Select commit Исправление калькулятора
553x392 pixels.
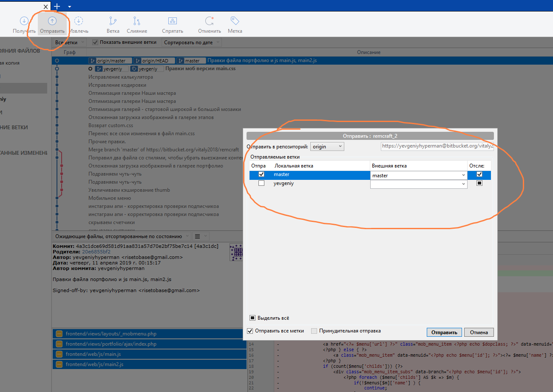tap(121, 77)
